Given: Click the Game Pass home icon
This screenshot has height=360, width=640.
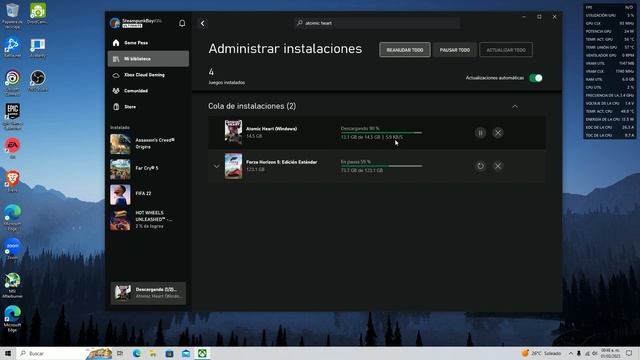Looking at the screenshot, I should click(116, 43).
